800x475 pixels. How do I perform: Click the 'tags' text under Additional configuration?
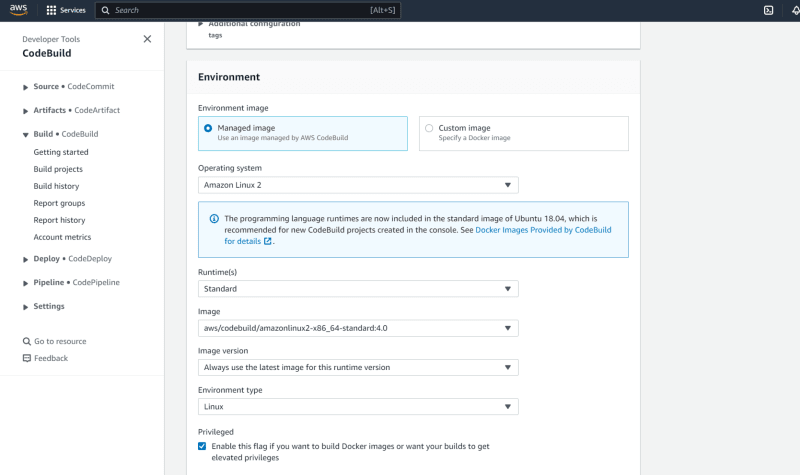[x=215, y=35]
